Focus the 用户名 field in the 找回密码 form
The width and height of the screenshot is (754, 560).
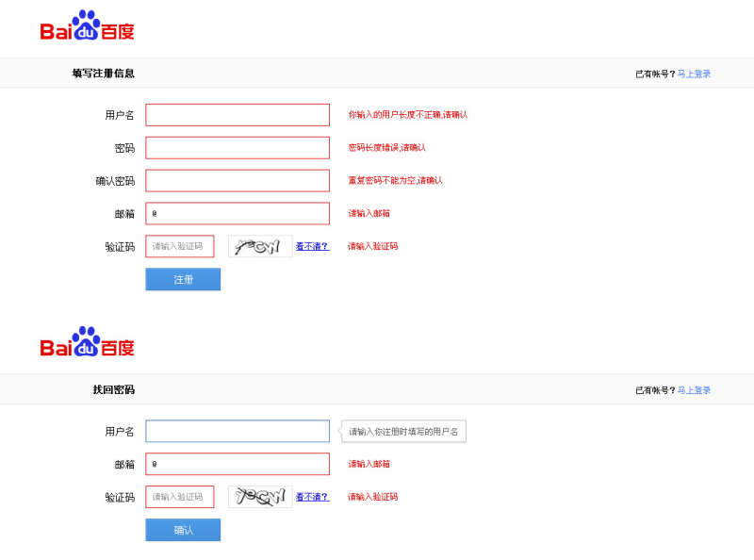tap(238, 432)
